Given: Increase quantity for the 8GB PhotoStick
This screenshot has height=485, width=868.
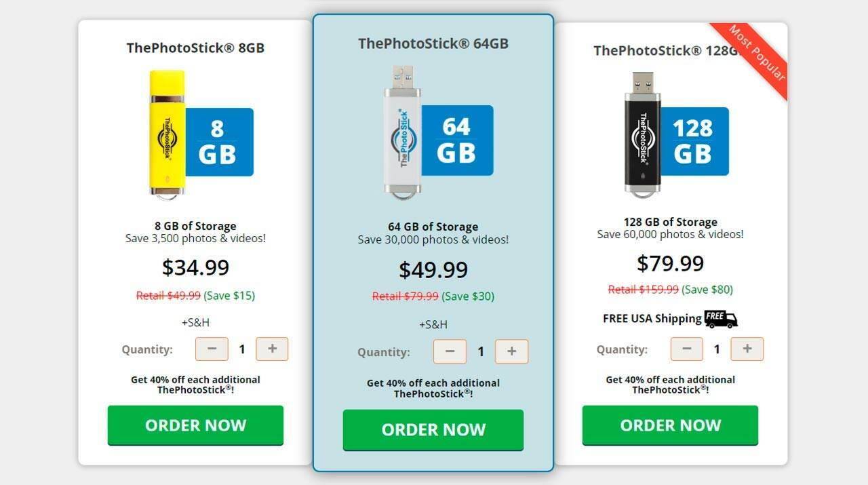Looking at the screenshot, I should (x=272, y=349).
